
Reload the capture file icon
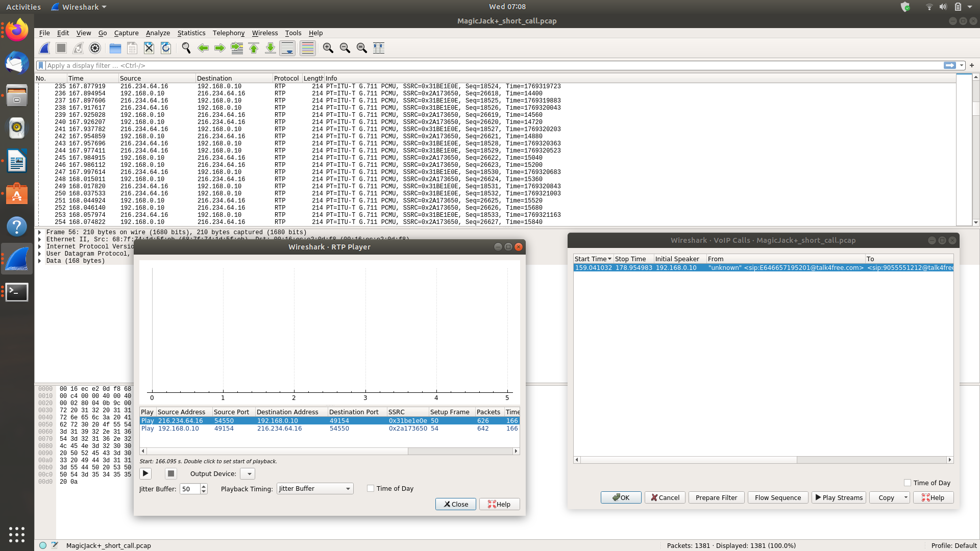pos(166,48)
